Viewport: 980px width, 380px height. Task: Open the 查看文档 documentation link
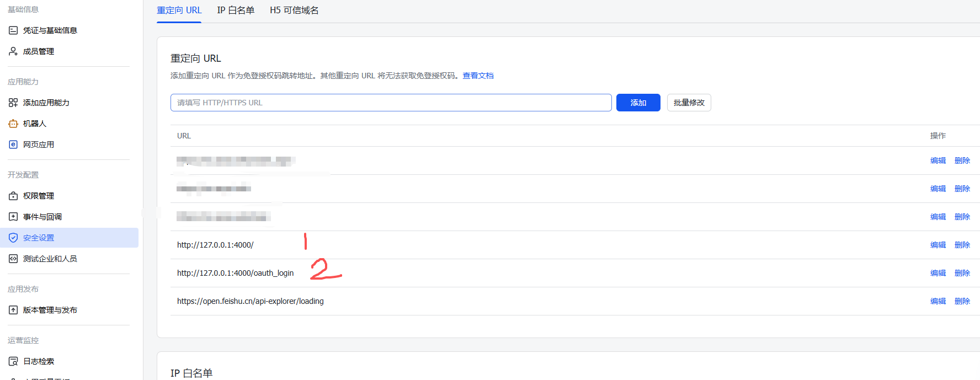[478, 76]
